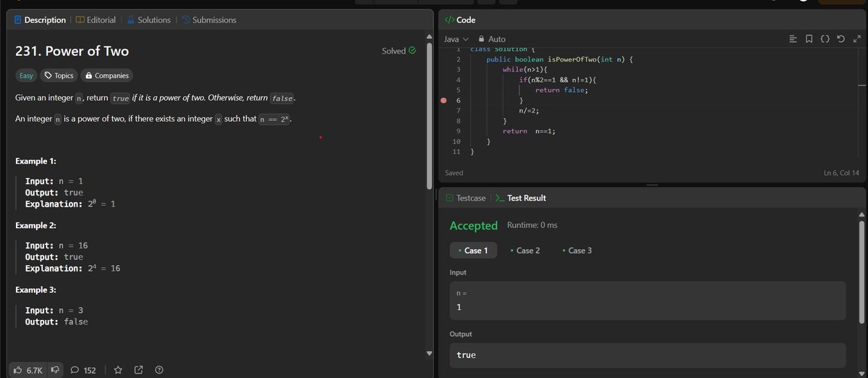Click the Example 3: heading
This screenshot has height=378, width=868.
[36, 290]
